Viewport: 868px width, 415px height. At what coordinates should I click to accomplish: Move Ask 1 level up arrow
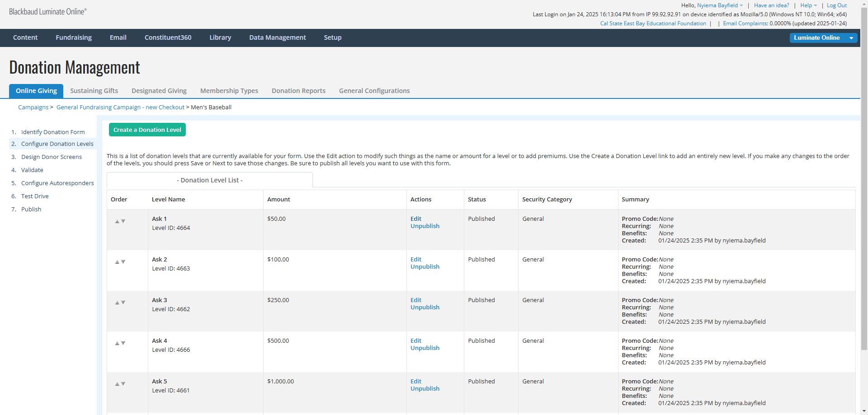(x=117, y=221)
